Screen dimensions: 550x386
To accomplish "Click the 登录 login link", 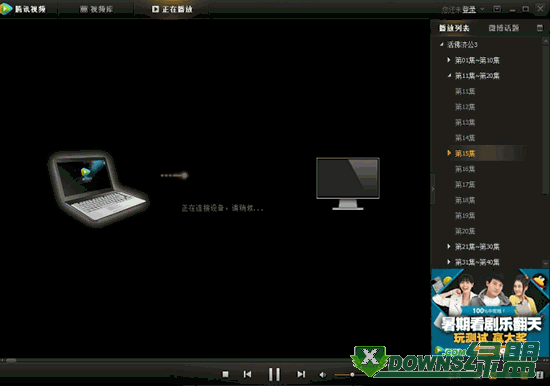I will 469,9.
